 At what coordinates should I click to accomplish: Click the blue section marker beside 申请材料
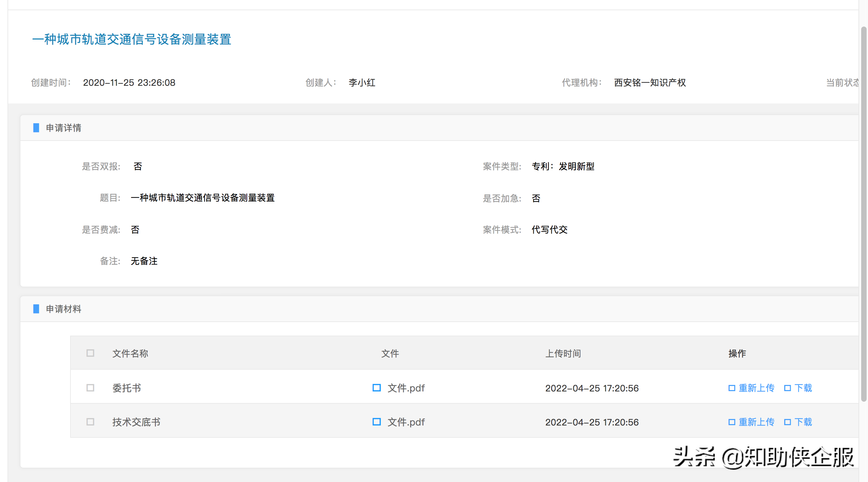click(x=36, y=309)
